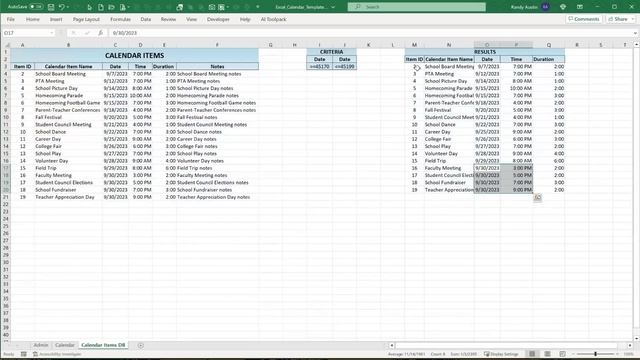This screenshot has width=640, height=360.
Task: Open the Page Layout ribbon tab
Action: point(86,19)
